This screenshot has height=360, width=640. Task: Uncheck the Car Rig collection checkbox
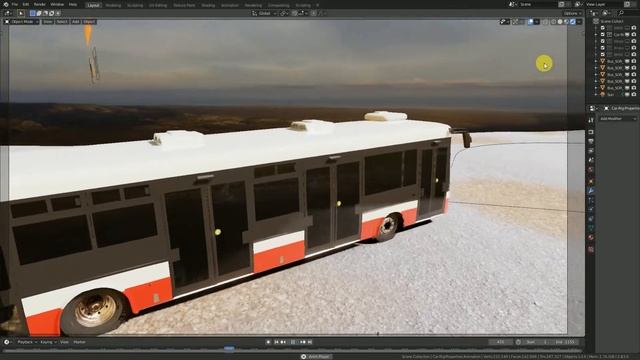(603, 35)
